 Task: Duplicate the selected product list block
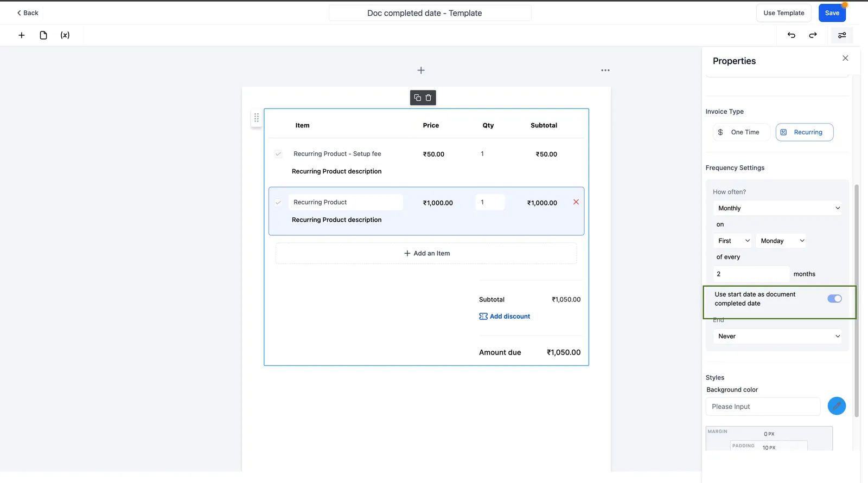coord(417,98)
